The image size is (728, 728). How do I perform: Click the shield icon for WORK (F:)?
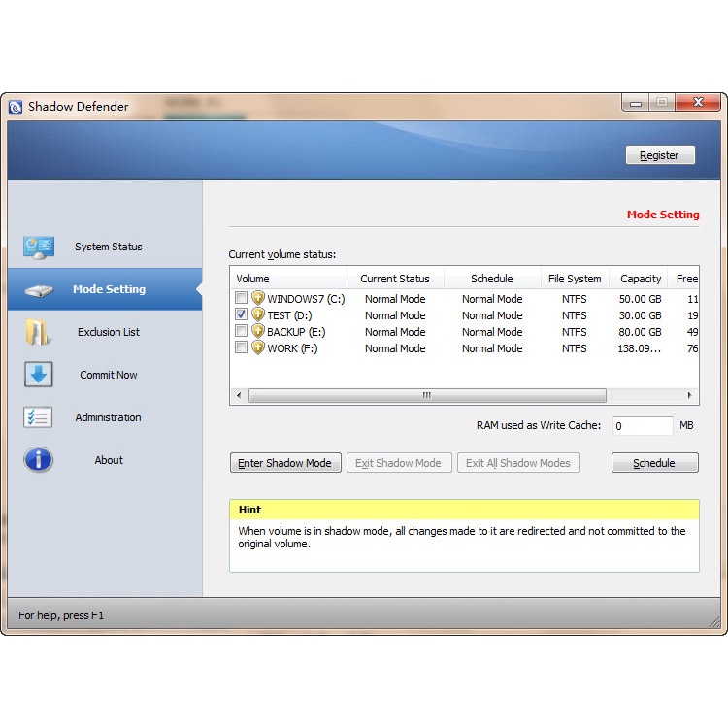point(258,347)
